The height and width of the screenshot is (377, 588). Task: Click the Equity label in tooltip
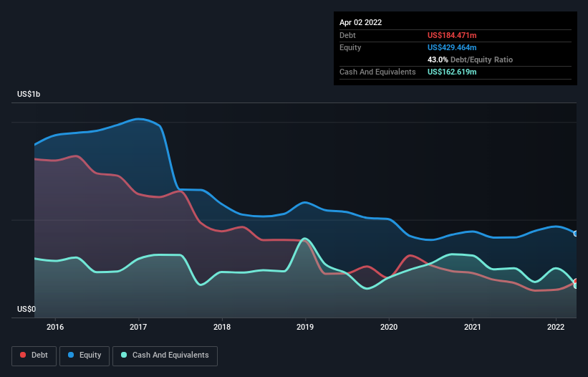click(x=350, y=47)
